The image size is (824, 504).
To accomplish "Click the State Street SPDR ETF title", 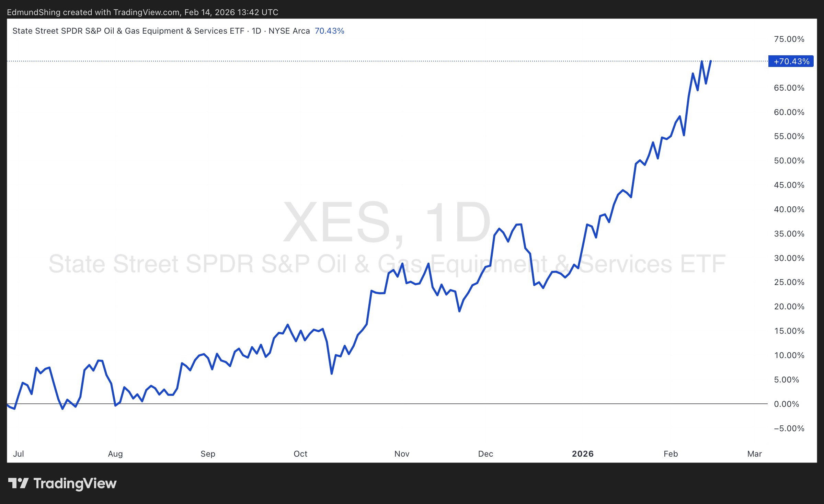I will pos(128,31).
